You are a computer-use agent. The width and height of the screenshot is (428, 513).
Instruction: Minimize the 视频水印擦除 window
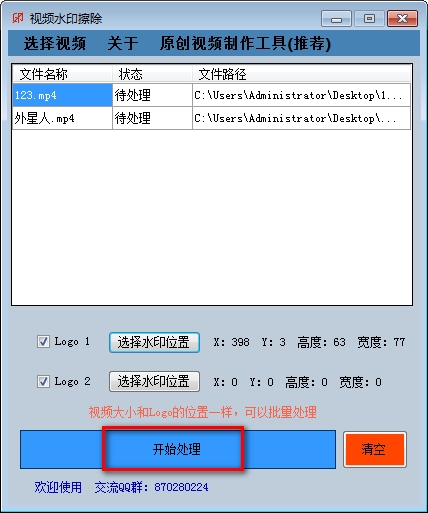pyautogui.click(x=336, y=18)
